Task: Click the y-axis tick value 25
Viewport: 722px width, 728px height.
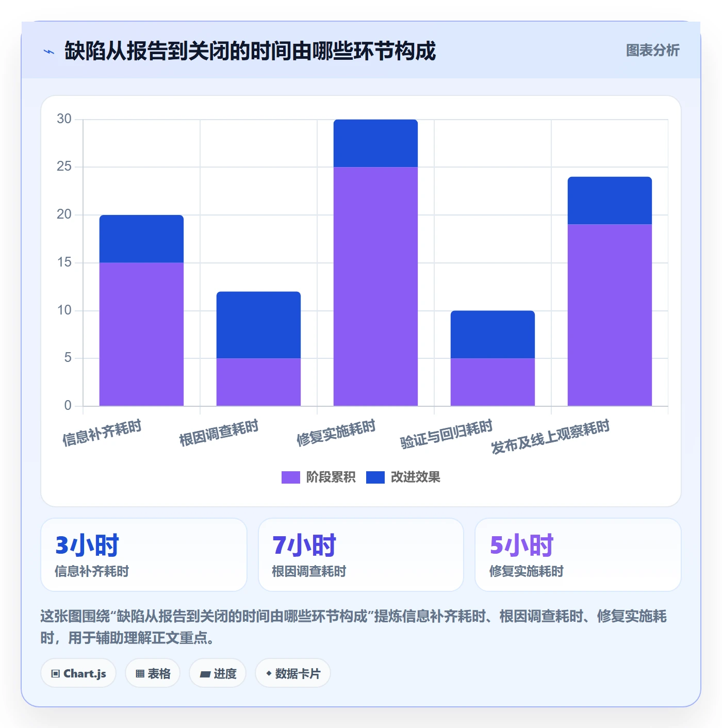Action: pyautogui.click(x=64, y=167)
